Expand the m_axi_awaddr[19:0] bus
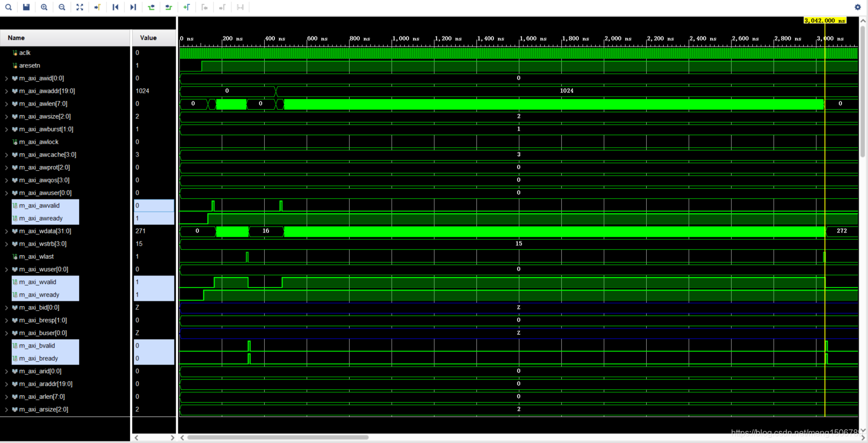 pyautogui.click(x=6, y=91)
